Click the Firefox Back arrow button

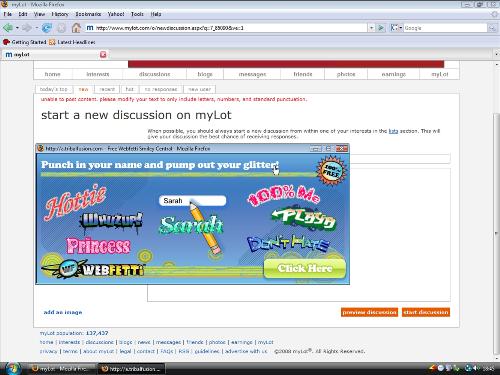click(8, 28)
